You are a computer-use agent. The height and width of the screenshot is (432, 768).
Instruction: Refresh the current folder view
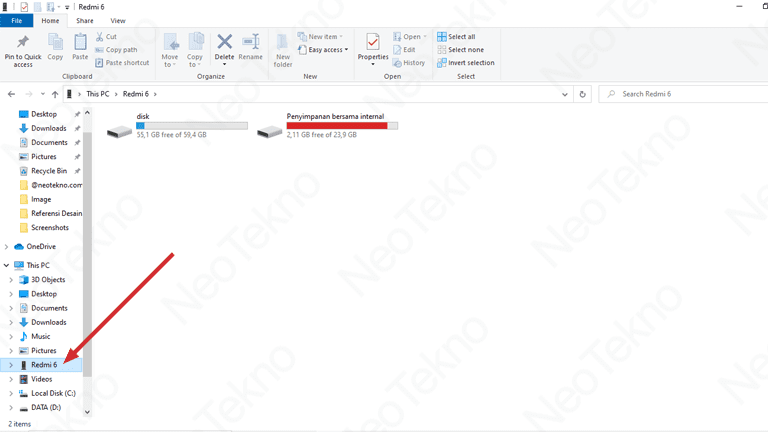click(582, 94)
